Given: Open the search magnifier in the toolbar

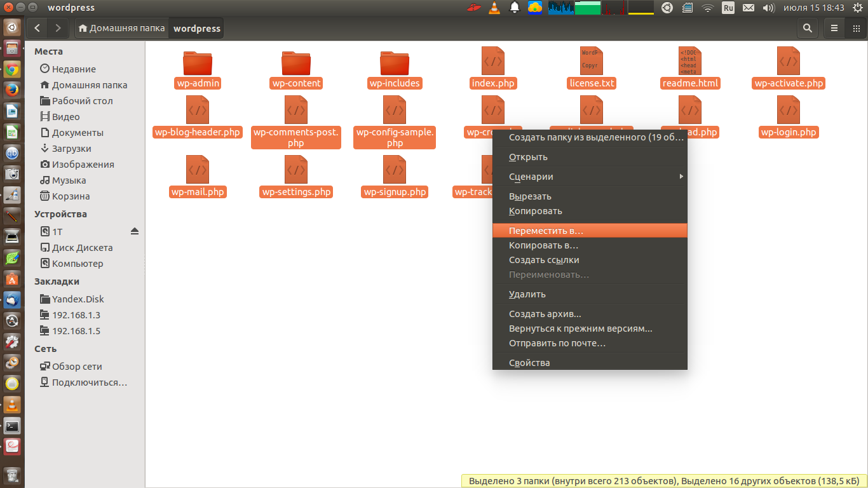Looking at the screenshot, I should (x=807, y=28).
